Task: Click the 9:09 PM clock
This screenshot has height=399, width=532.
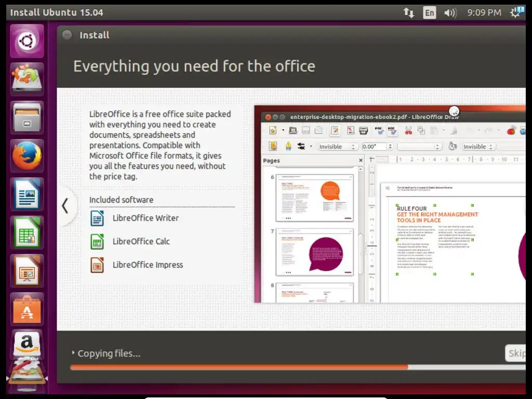Action: 484,12
